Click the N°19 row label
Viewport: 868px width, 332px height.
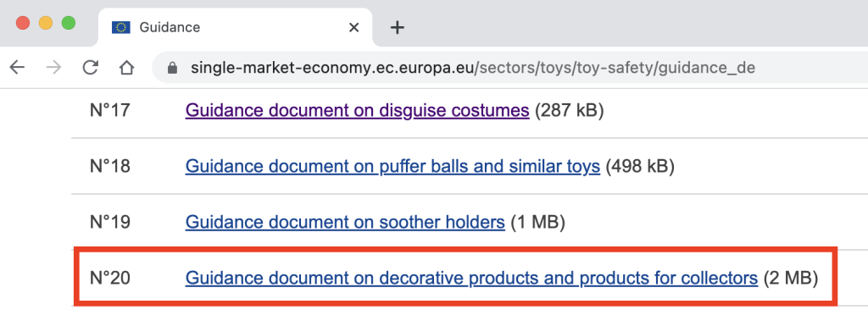pos(109,222)
